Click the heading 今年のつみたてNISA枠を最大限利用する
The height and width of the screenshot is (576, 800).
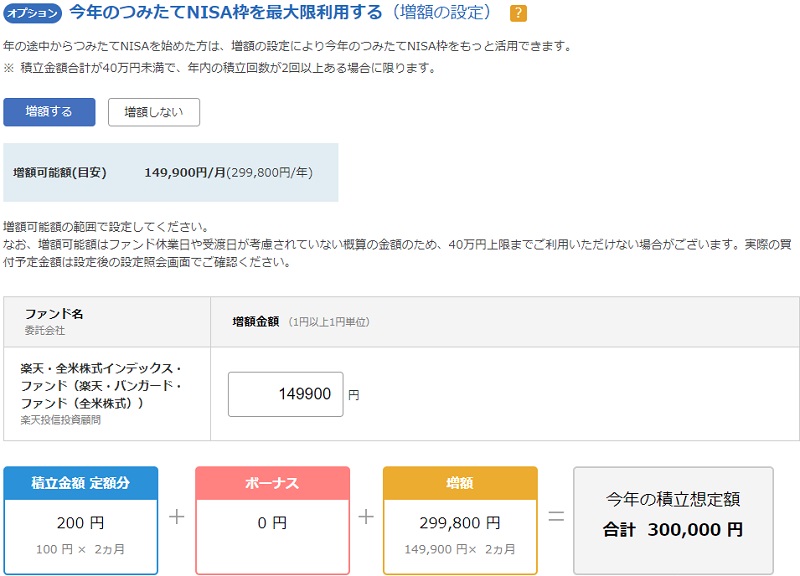(226, 12)
